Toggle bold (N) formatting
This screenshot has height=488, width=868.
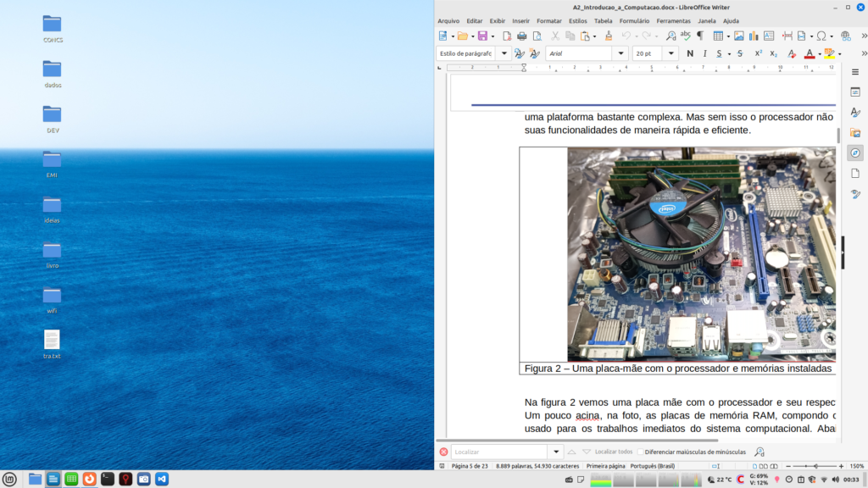690,53
